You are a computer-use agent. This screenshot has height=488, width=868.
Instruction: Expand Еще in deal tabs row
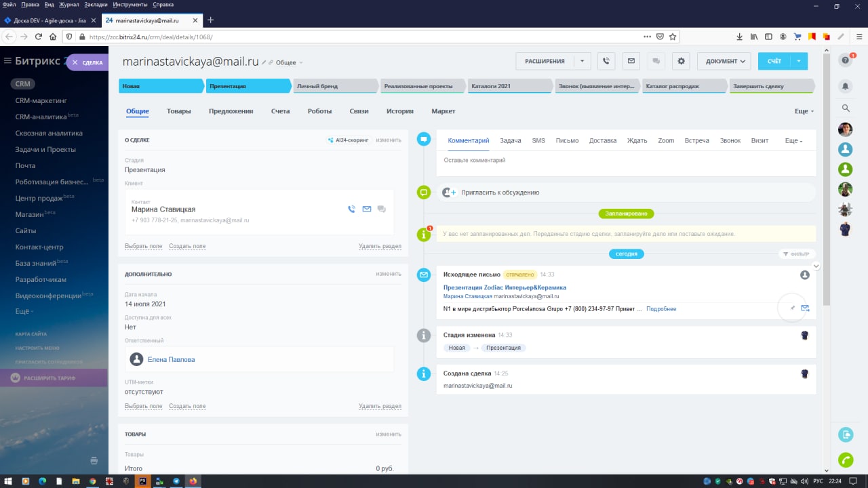(x=804, y=111)
